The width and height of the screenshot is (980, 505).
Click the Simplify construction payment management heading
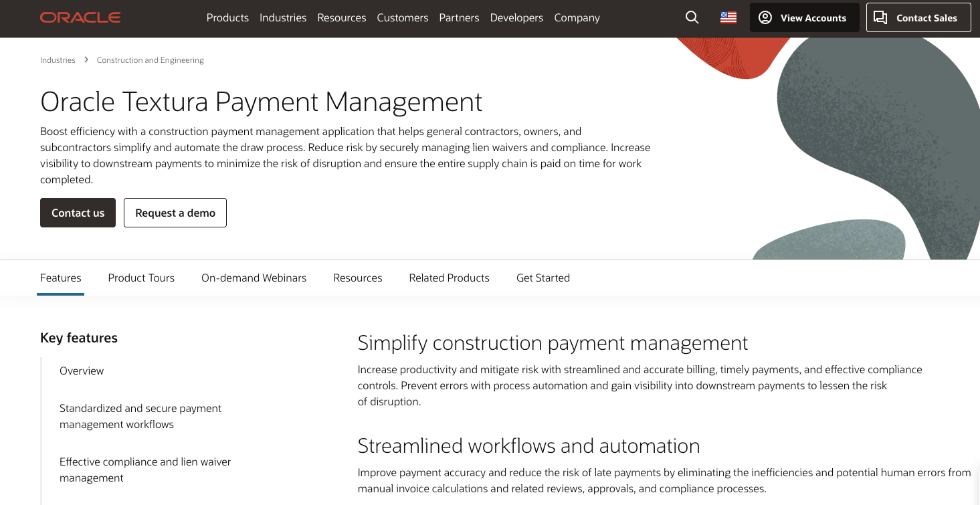pos(553,343)
